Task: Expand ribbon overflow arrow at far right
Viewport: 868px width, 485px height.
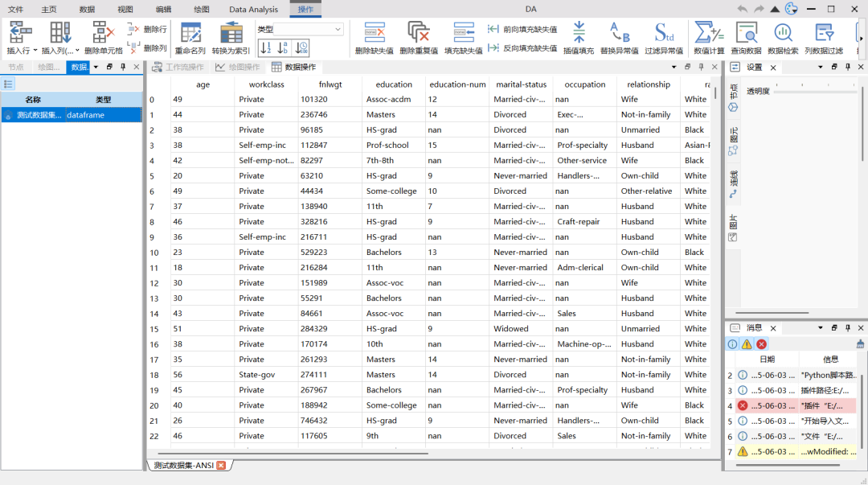Action: tap(861, 39)
